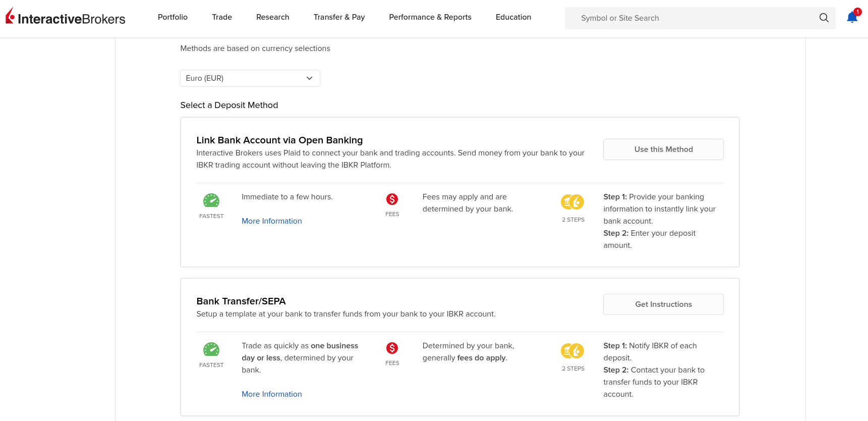Image resolution: width=868 pixels, height=421 pixels.
Task: Open the Portfolio menu
Action: tap(172, 17)
